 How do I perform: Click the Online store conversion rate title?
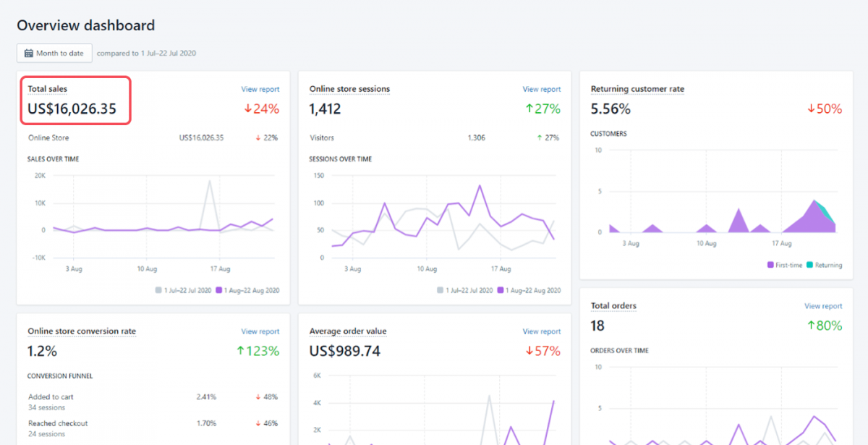(x=82, y=331)
